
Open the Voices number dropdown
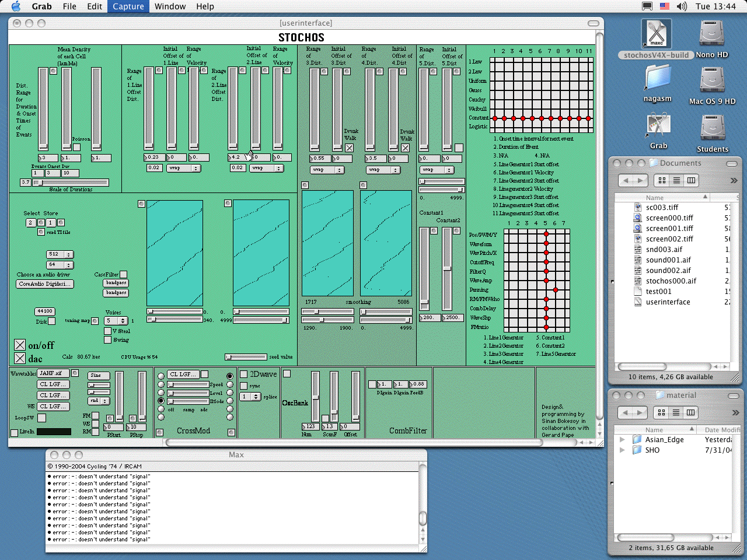[x=116, y=321]
